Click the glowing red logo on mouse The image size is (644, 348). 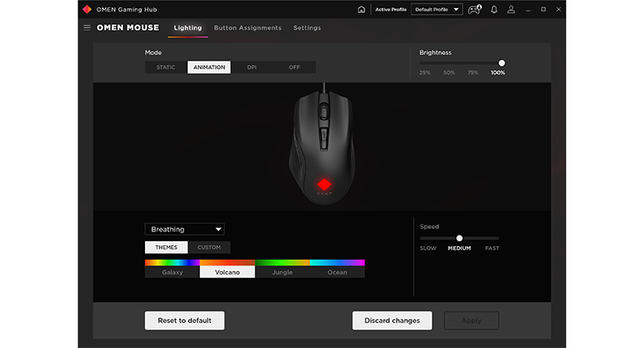[325, 185]
